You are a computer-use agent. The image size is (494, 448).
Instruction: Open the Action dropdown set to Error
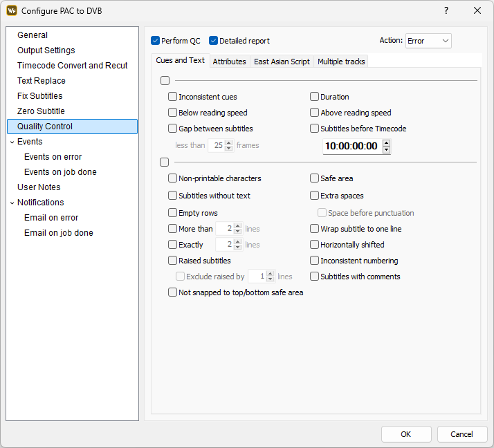[428, 41]
